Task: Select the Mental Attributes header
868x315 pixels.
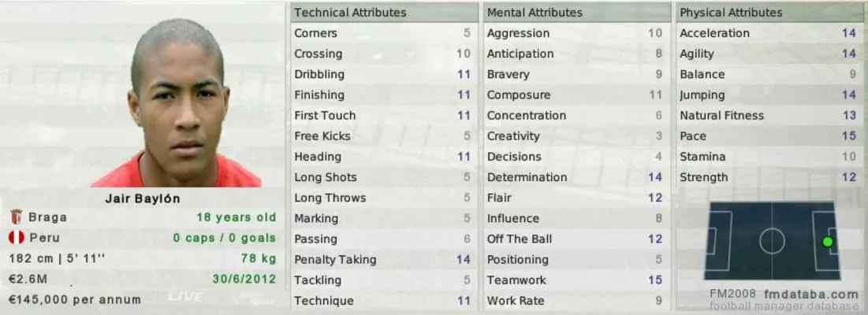Action: pyautogui.click(x=535, y=13)
